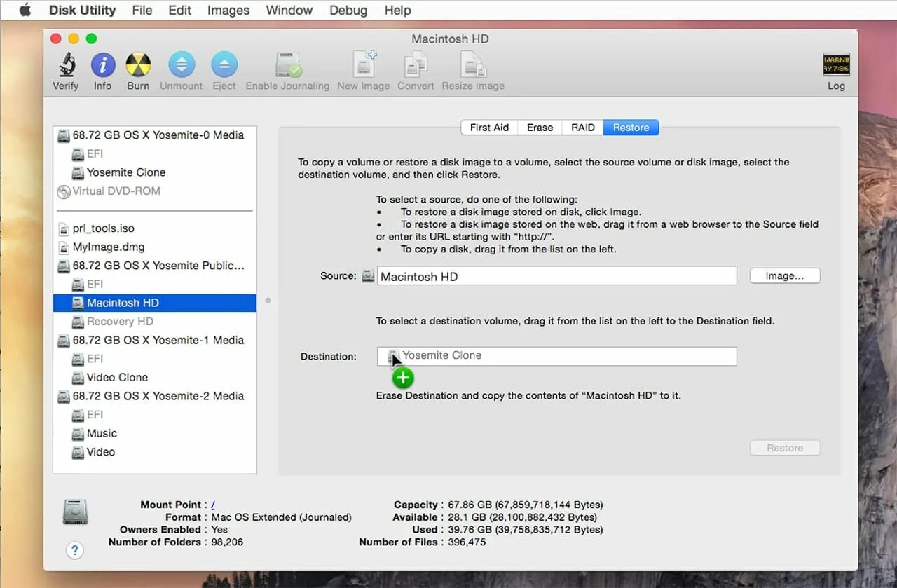The width and height of the screenshot is (897, 588).
Task: Select the 68.72 GB OS X Yosemite-0 Media disk
Action: (x=155, y=135)
